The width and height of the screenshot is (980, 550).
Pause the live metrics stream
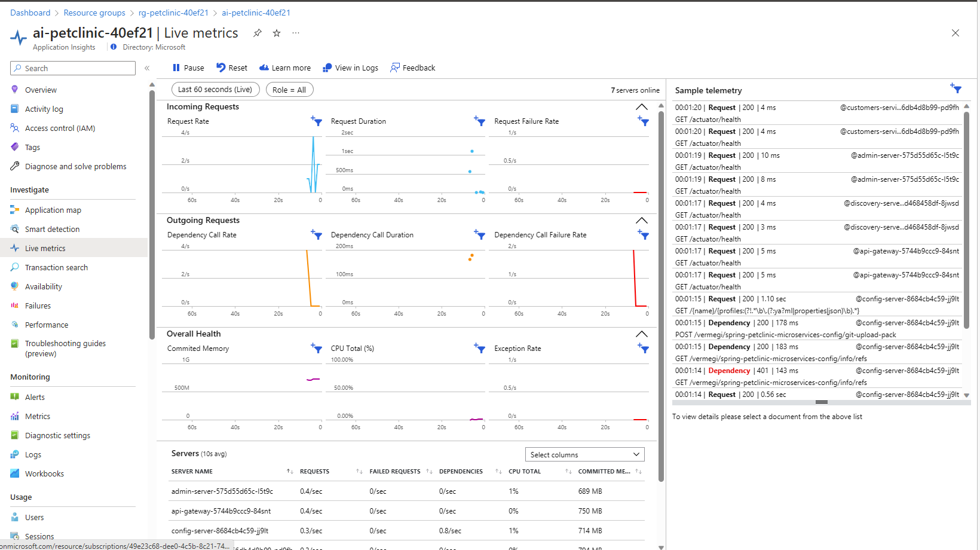pos(188,68)
